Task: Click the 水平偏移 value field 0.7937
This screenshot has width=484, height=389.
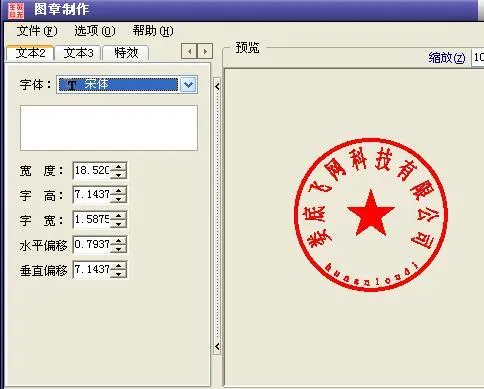Action: tap(92, 245)
